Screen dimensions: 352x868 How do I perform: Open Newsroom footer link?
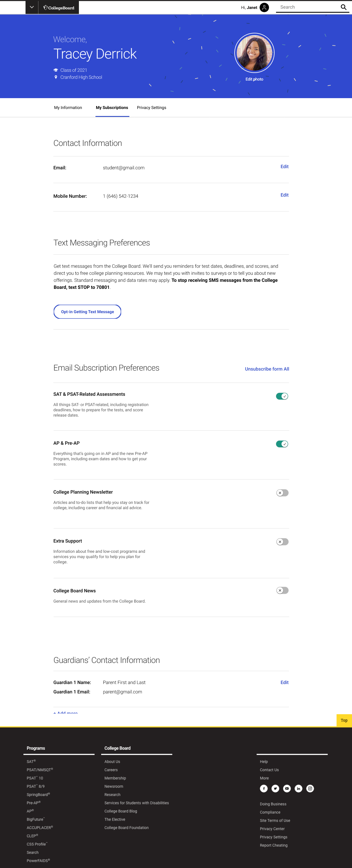pos(114,786)
